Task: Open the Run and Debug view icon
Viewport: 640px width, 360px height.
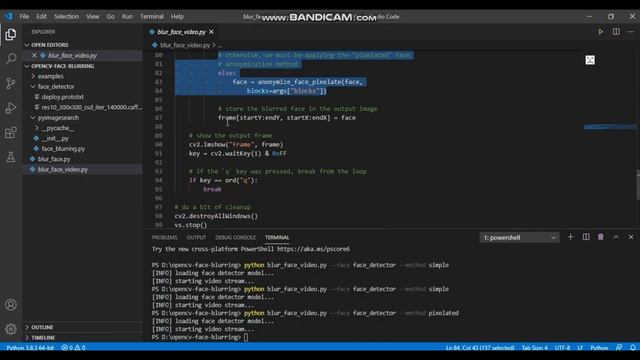Action: [11, 108]
